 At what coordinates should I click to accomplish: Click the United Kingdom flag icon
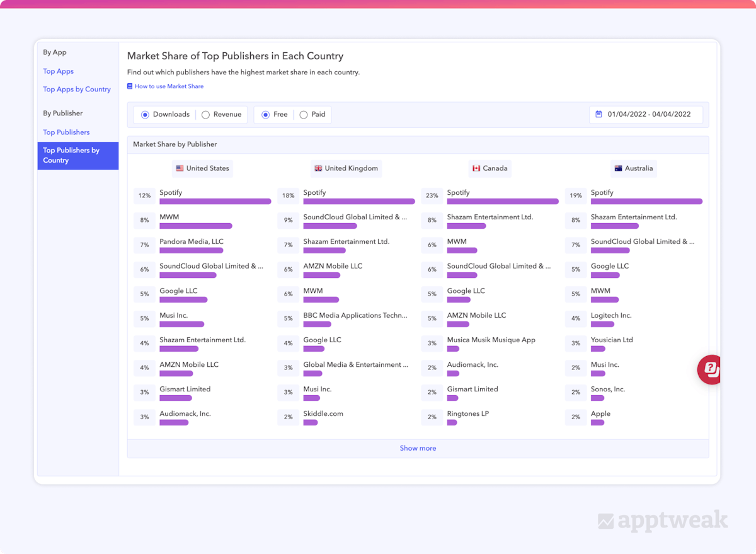pyautogui.click(x=318, y=168)
